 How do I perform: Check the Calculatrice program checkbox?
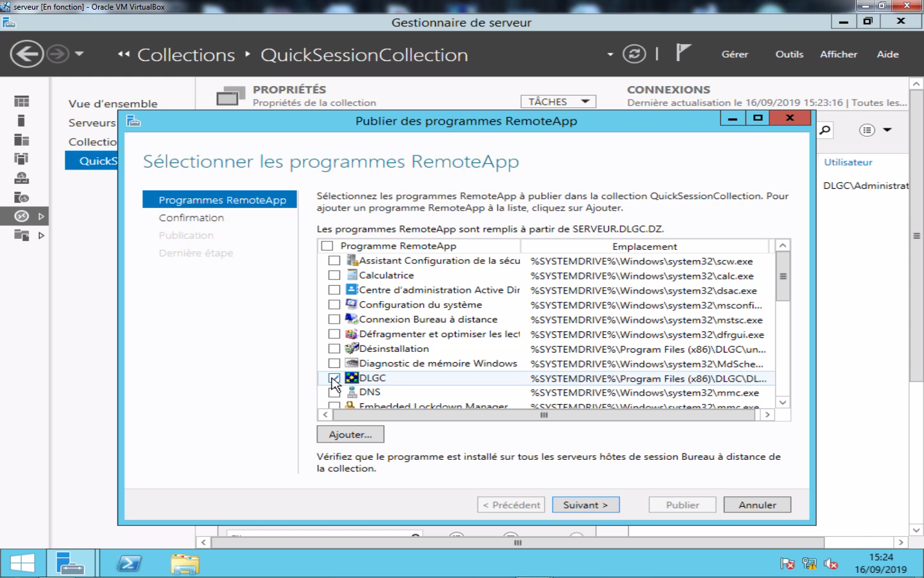coord(334,275)
